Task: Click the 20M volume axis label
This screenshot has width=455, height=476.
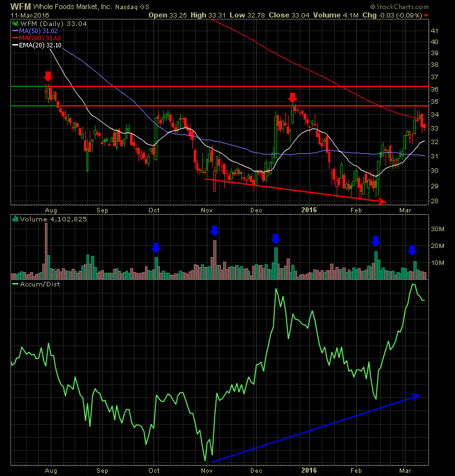Action: [437, 246]
